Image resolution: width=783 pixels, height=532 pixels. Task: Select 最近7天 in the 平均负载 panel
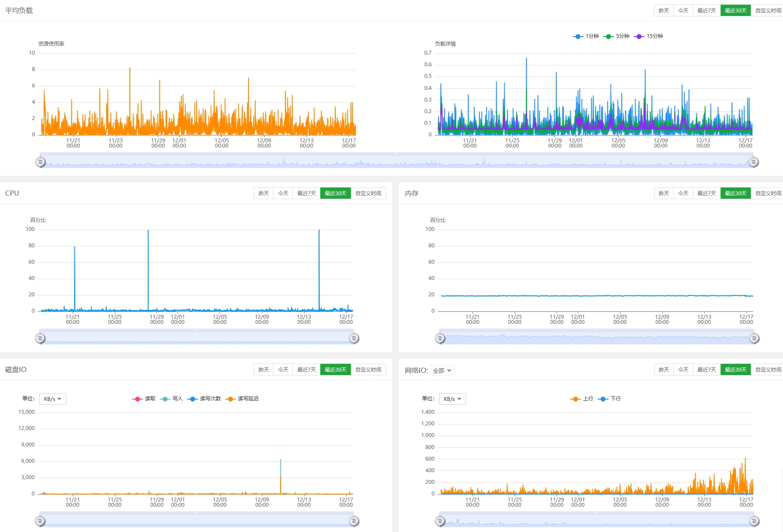706,10
